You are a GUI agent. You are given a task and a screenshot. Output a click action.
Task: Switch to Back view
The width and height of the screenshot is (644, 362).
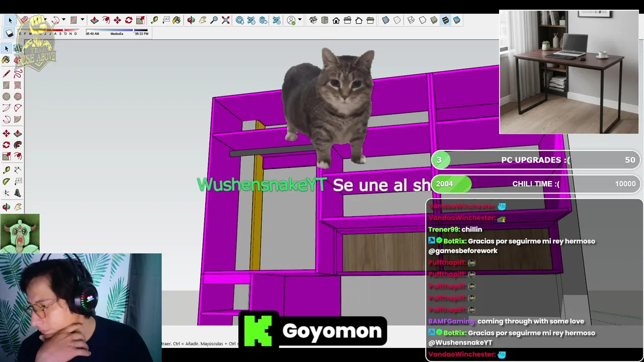(x=359, y=20)
